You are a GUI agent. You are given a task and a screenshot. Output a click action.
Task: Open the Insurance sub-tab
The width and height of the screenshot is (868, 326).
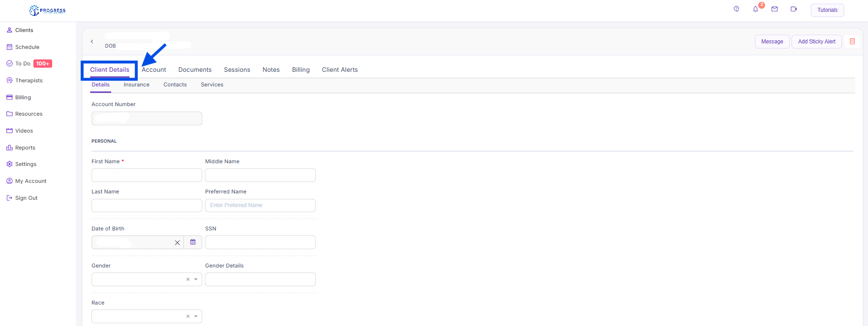tap(136, 85)
